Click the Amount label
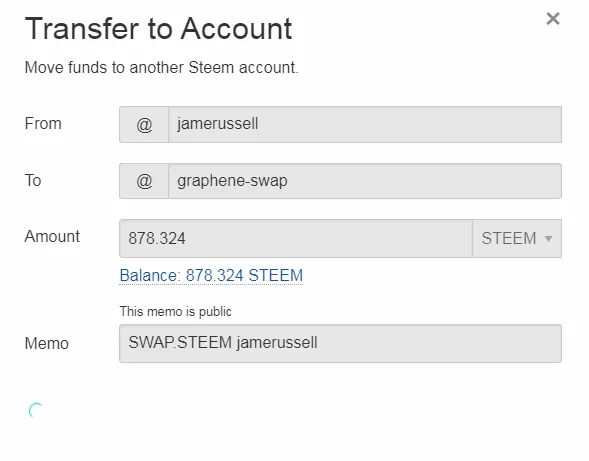Image resolution: width=589 pixels, height=461 pixels. pyautogui.click(x=52, y=237)
